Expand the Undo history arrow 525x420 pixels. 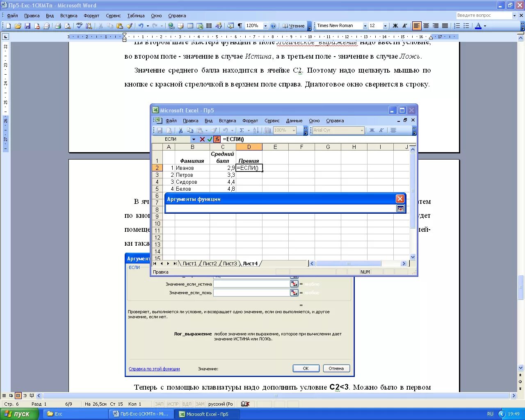click(148, 26)
